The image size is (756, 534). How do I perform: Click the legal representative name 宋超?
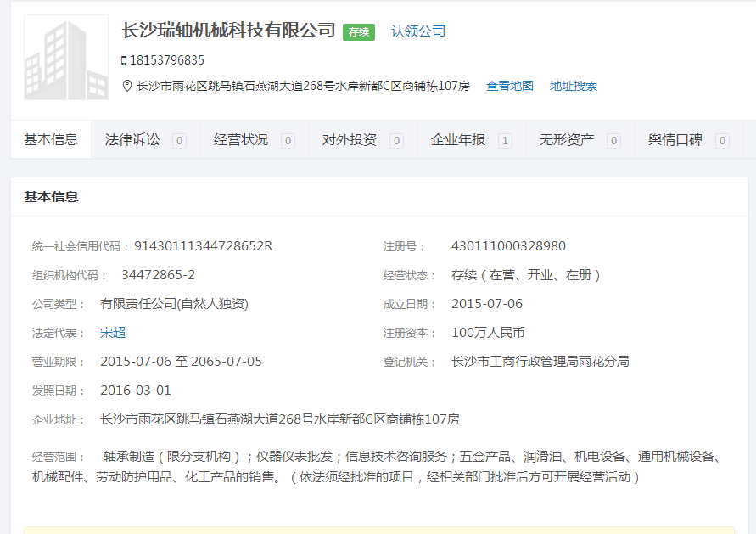pos(113,333)
